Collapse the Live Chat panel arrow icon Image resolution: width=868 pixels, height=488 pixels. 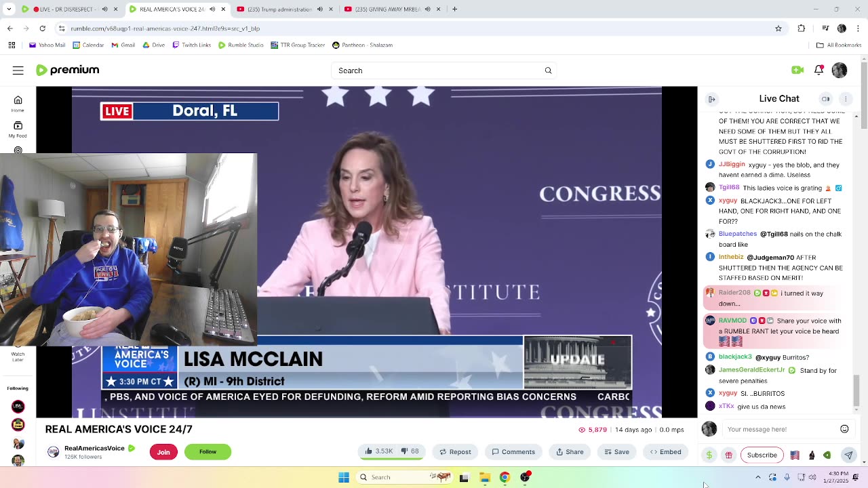point(712,99)
